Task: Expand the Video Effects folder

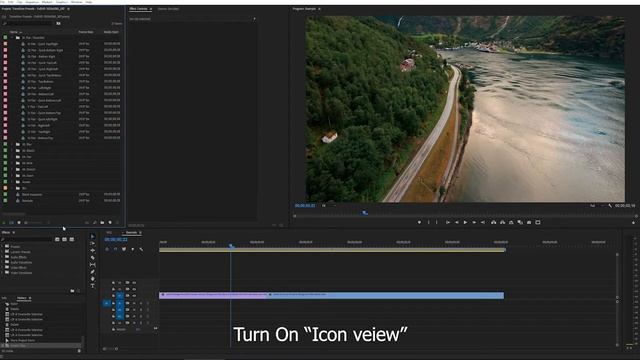Action: point(2,268)
